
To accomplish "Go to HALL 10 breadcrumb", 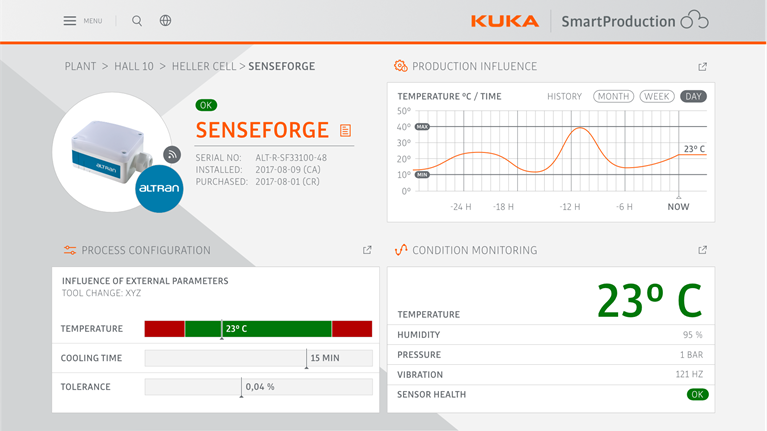I will point(134,67).
